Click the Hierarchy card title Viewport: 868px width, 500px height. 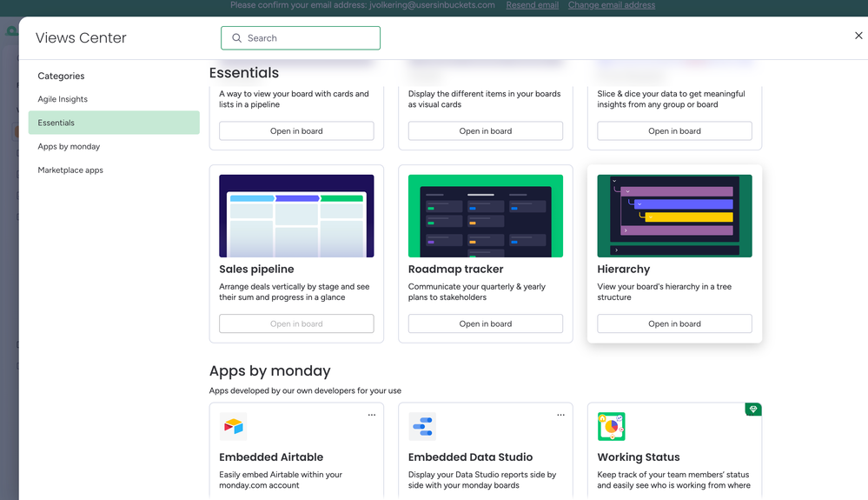coord(623,269)
